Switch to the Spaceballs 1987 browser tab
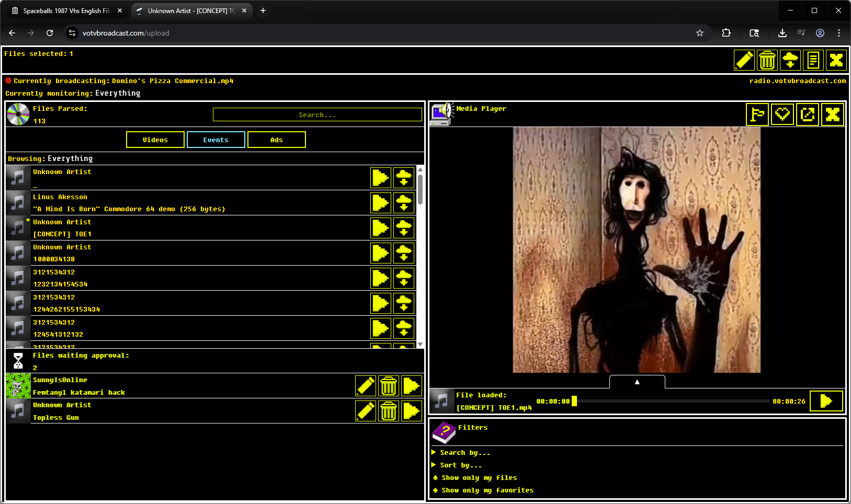Image resolution: width=851 pixels, height=504 pixels. [x=66, y=10]
